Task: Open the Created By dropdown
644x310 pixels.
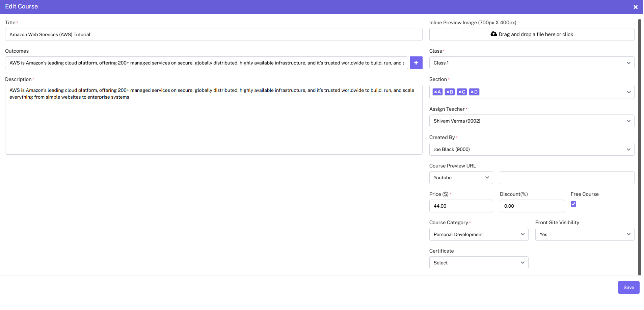Action: [x=531, y=149]
